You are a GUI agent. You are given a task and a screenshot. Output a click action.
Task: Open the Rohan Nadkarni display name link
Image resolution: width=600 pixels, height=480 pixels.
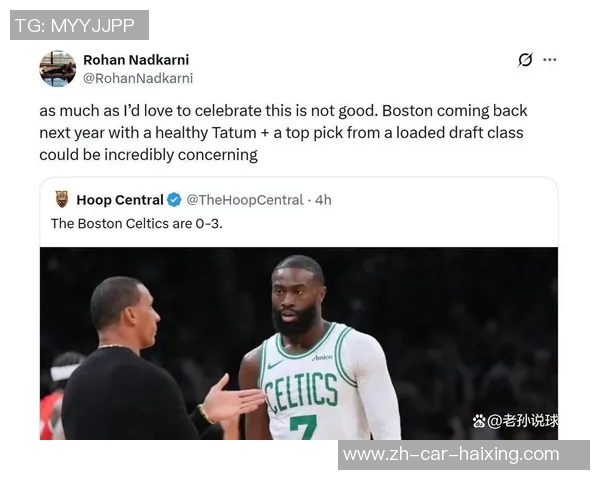pos(136,60)
